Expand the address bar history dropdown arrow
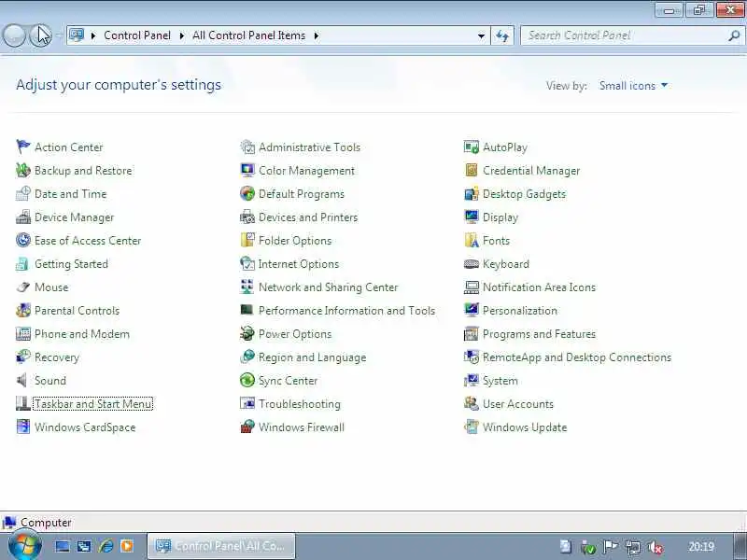The image size is (747, 560). pos(481,35)
